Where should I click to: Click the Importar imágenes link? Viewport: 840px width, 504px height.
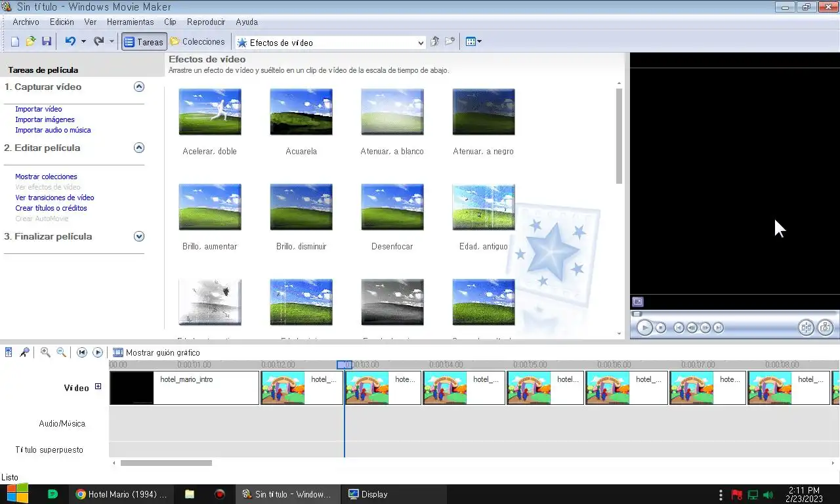pos(45,119)
